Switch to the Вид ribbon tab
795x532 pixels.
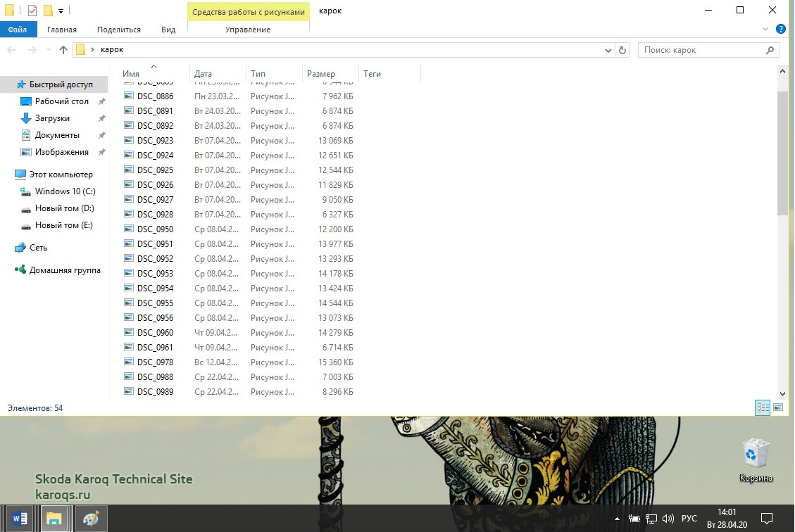coord(168,30)
